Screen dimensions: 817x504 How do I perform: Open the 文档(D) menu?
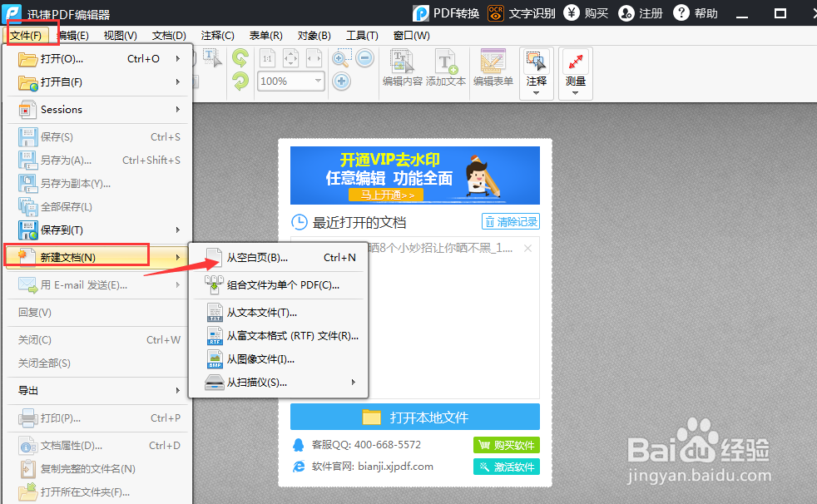tap(169, 36)
